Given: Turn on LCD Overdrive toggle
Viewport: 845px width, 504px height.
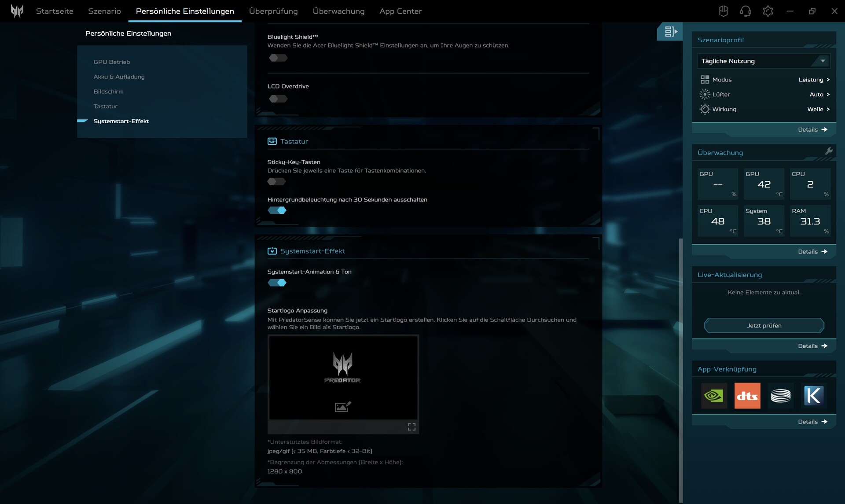Looking at the screenshot, I should click(x=278, y=99).
